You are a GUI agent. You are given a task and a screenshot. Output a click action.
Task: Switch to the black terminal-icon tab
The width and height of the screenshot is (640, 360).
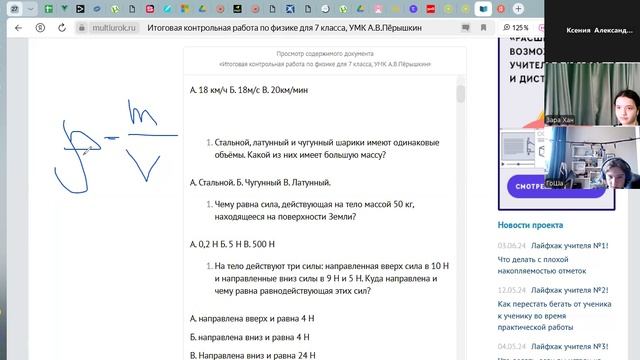point(80,9)
